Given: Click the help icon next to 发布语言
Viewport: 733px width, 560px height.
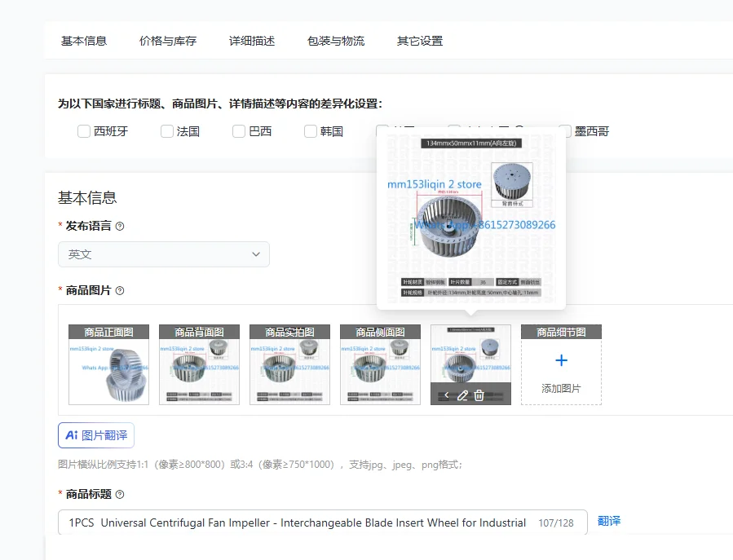Looking at the screenshot, I should point(120,227).
